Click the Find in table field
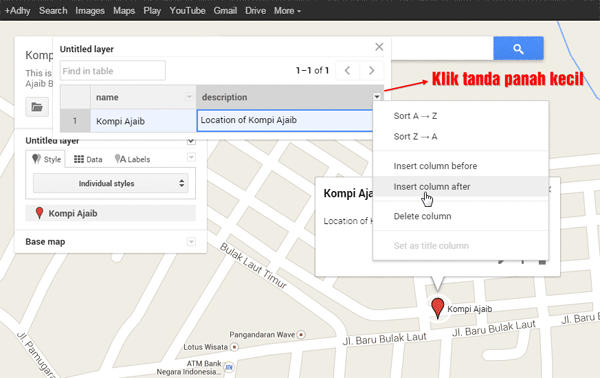This screenshot has height=378, width=600. click(x=112, y=71)
